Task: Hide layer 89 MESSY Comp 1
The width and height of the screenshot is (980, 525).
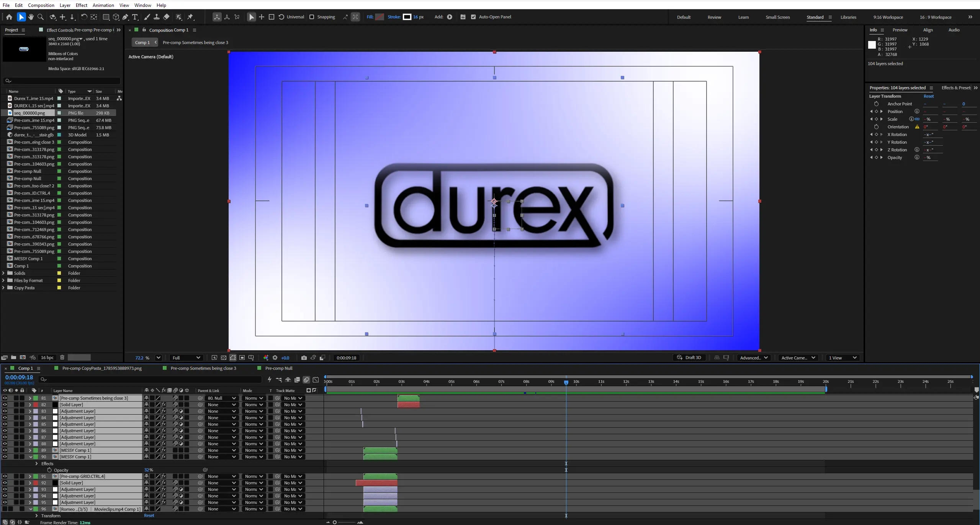Action: [5, 450]
